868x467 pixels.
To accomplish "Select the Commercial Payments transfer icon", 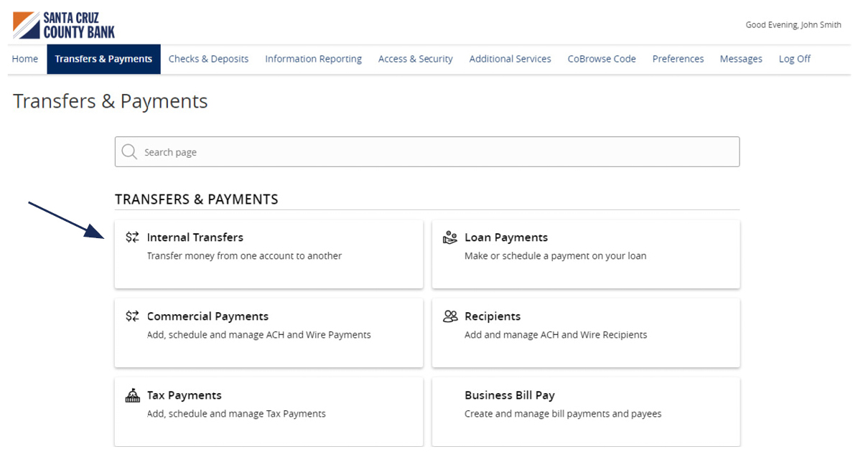I will coord(133,315).
